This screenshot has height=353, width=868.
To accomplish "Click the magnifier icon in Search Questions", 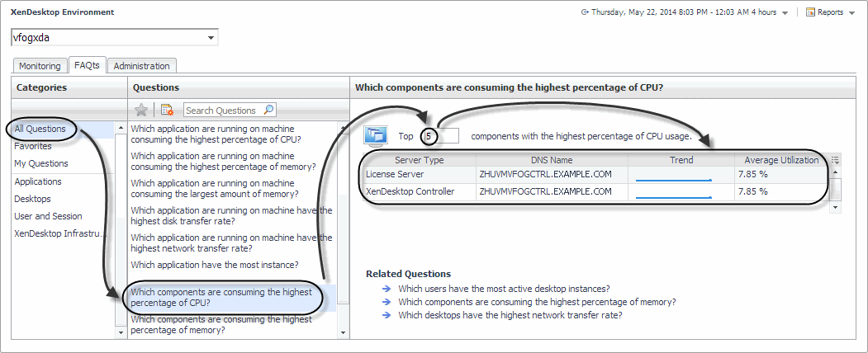I will coord(268,110).
